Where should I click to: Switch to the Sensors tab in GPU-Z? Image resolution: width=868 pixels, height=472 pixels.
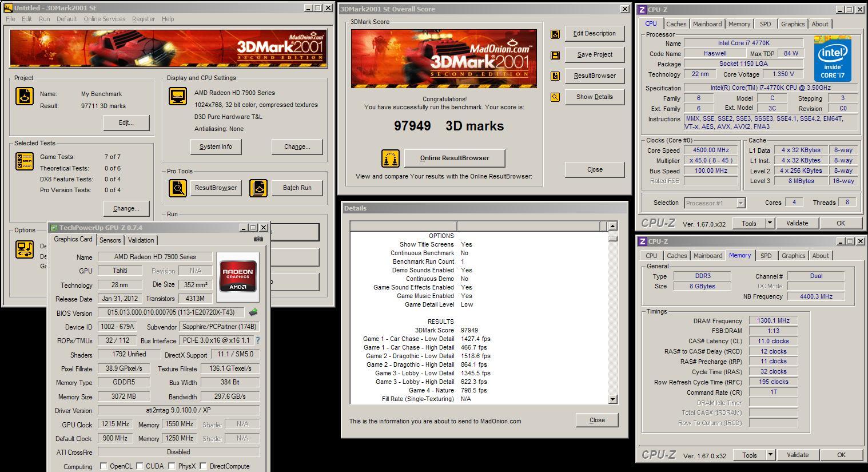click(110, 240)
